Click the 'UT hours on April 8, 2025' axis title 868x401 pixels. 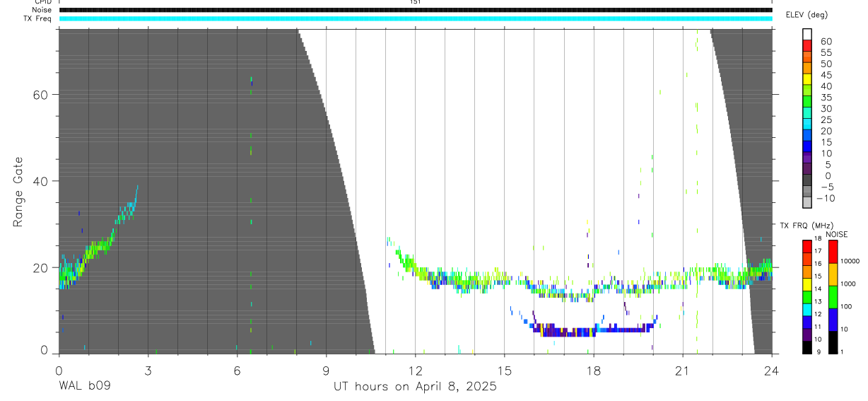415,387
